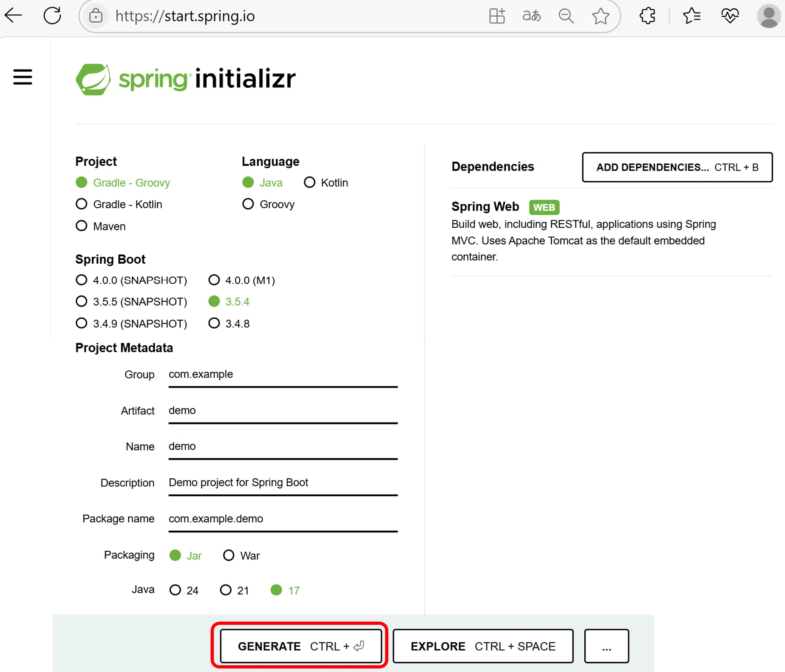Select Gradle - Kotlin project type
Screen dimensions: 785x672
pyautogui.click(x=119, y=204)
